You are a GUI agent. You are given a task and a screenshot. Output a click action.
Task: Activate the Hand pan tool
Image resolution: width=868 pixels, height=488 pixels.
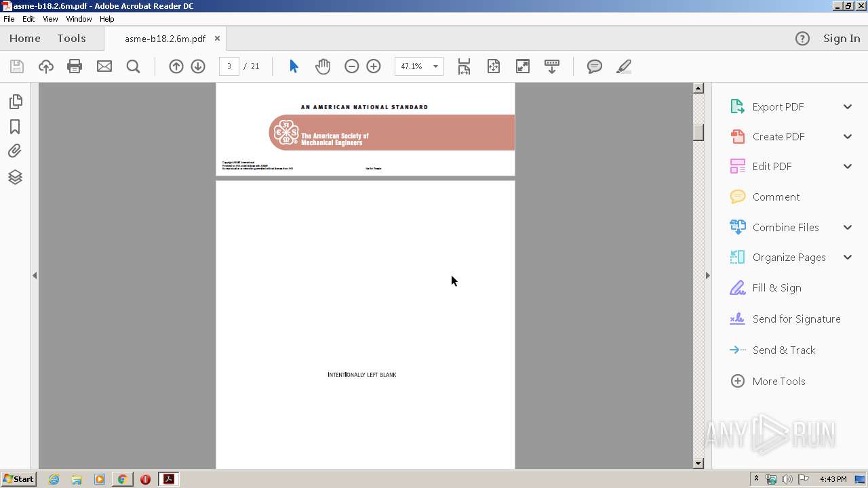coord(323,66)
